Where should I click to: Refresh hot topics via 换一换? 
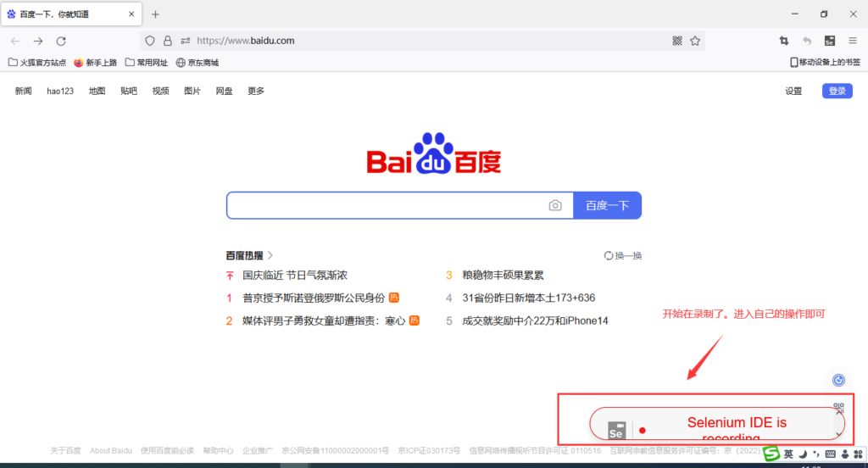[x=623, y=255]
